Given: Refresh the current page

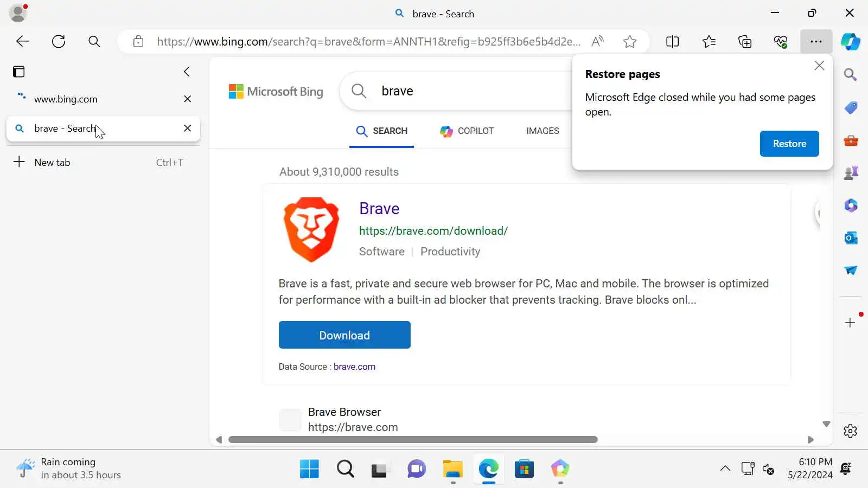Looking at the screenshot, I should tap(59, 41).
